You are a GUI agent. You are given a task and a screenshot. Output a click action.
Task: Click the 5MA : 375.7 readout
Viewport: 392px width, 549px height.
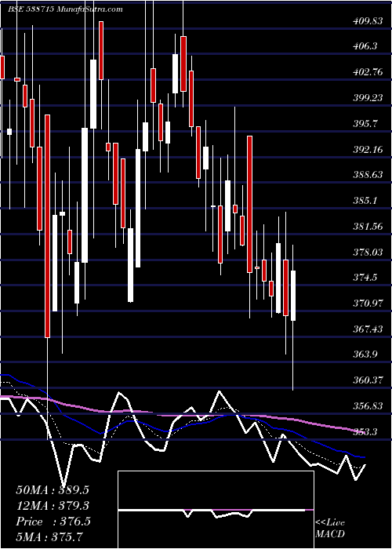(x=49, y=537)
